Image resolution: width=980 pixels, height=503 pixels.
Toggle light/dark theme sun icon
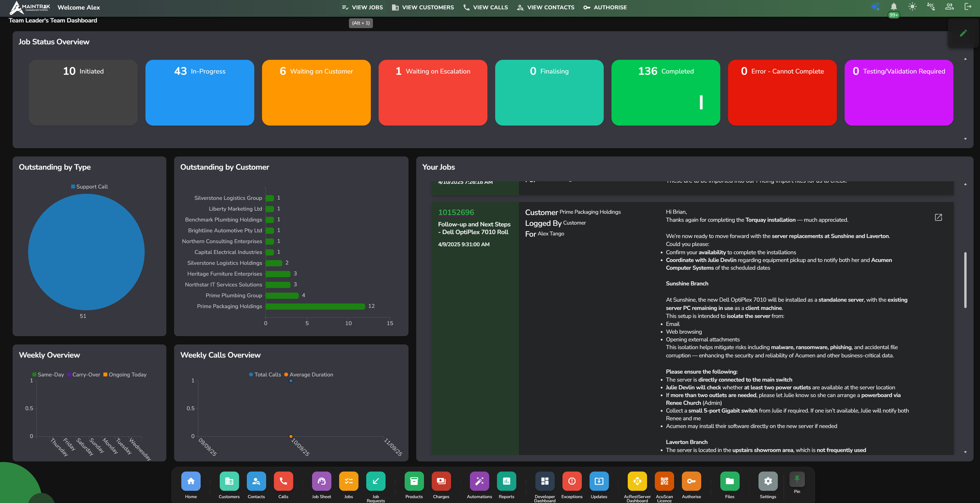tap(912, 7)
